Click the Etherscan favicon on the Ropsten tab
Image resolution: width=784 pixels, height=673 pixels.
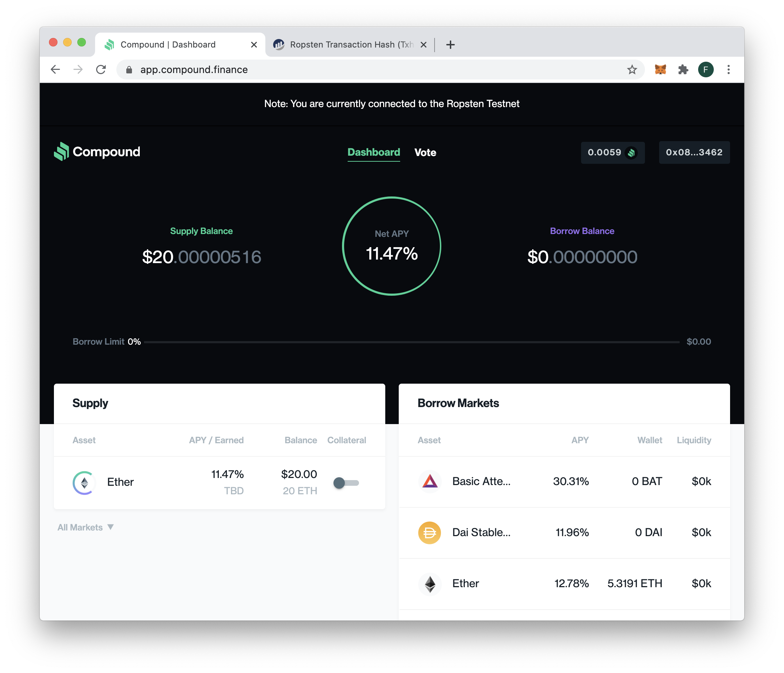point(279,45)
